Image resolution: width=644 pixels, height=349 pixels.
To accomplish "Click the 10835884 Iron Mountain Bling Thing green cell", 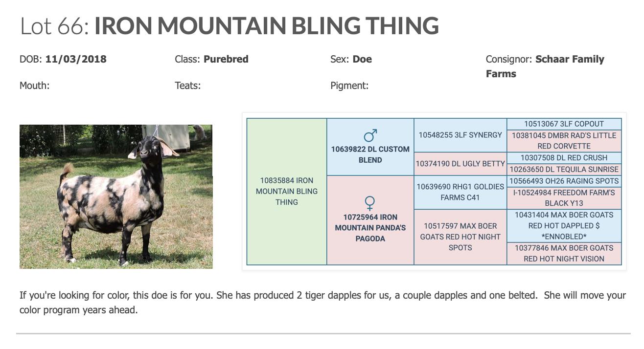I will coord(287,192).
